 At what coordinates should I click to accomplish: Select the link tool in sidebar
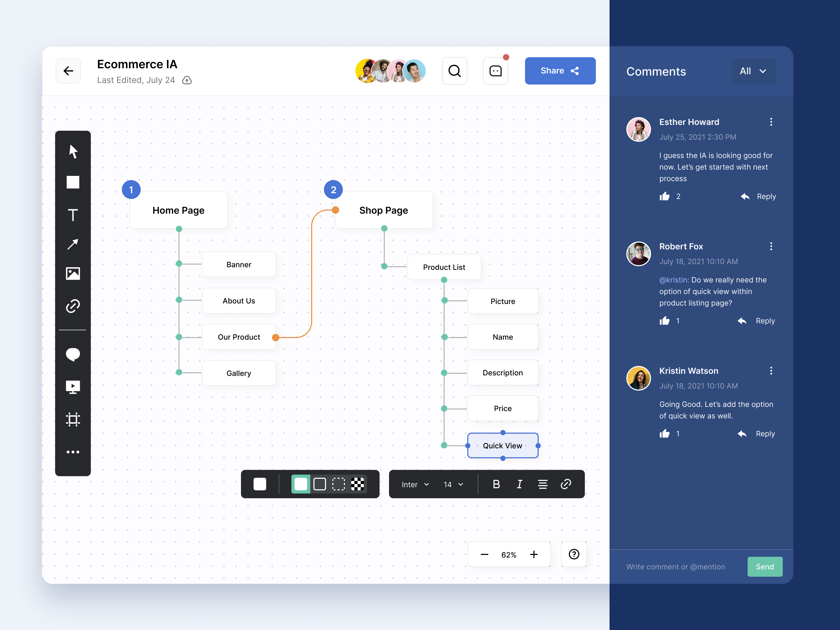click(73, 306)
